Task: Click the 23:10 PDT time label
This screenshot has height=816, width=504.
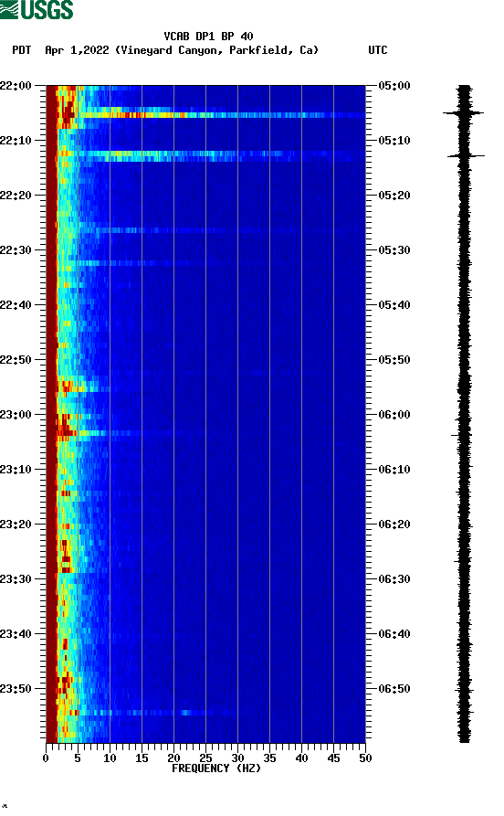Action: (x=16, y=469)
